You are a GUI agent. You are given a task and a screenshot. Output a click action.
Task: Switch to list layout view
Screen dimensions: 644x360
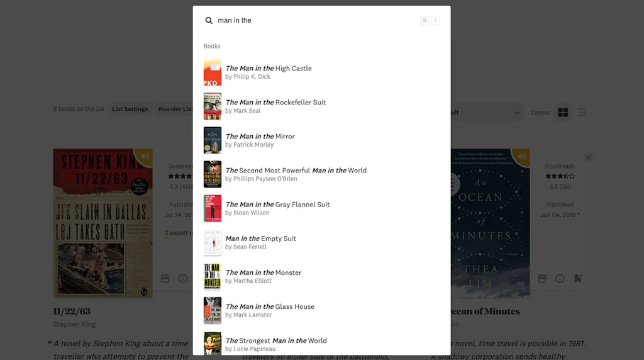click(582, 113)
